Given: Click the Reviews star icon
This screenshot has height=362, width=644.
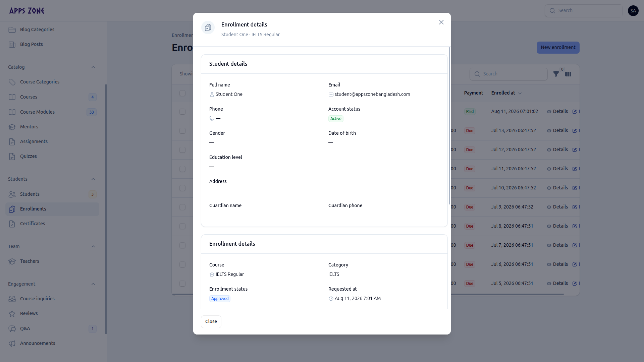Looking at the screenshot, I should click(x=12, y=313).
